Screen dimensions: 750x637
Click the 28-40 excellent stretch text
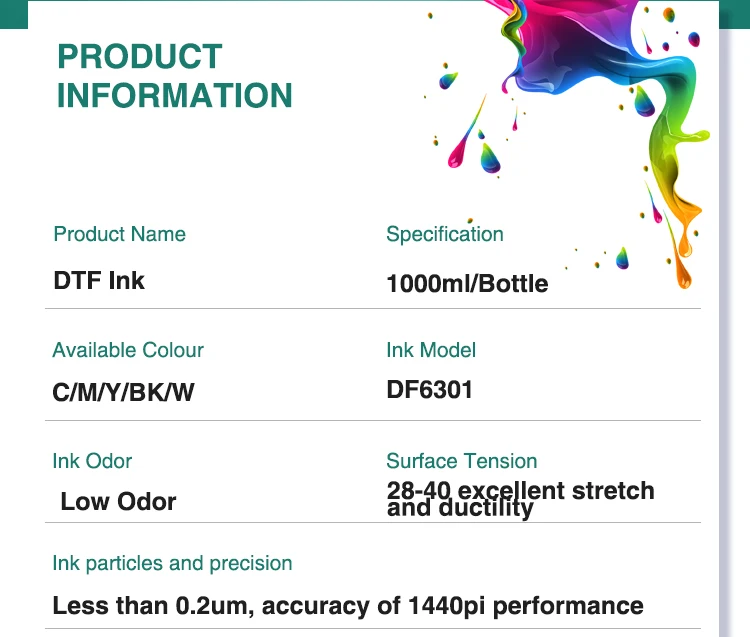(520, 491)
